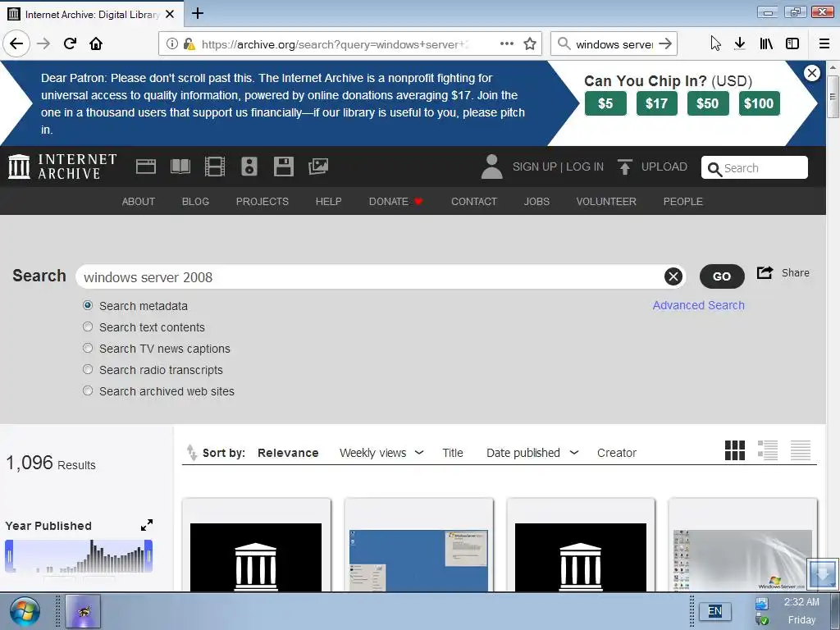Image resolution: width=840 pixels, height=630 pixels.
Task: Reload the current page
Action: (71, 43)
